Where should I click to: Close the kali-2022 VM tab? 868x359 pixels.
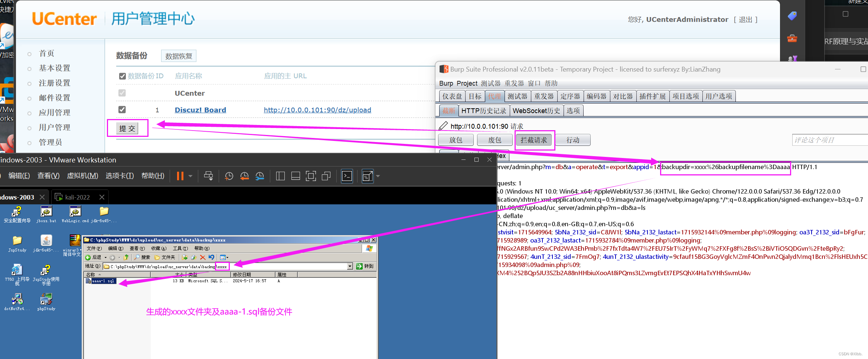pos(102,197)
